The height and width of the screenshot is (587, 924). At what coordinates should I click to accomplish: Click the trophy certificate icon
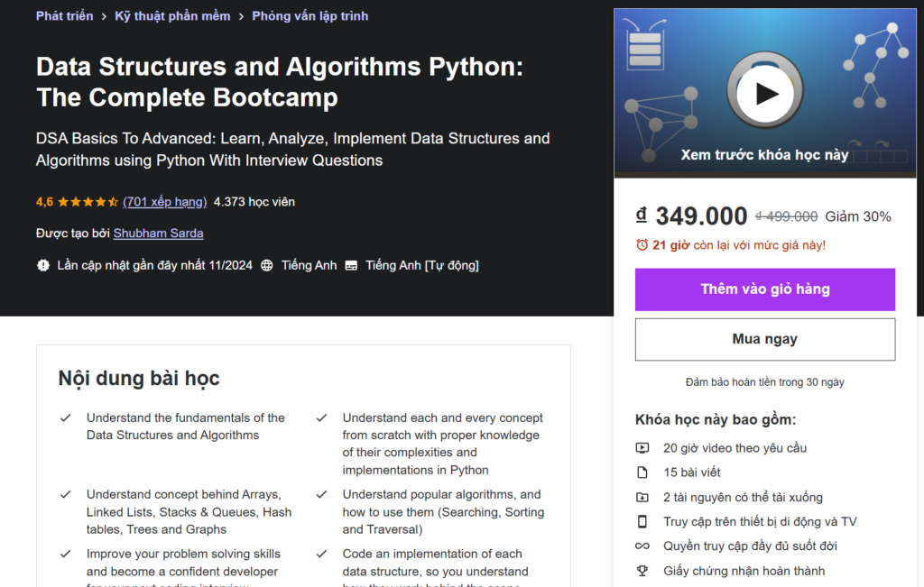pos(642,570)
